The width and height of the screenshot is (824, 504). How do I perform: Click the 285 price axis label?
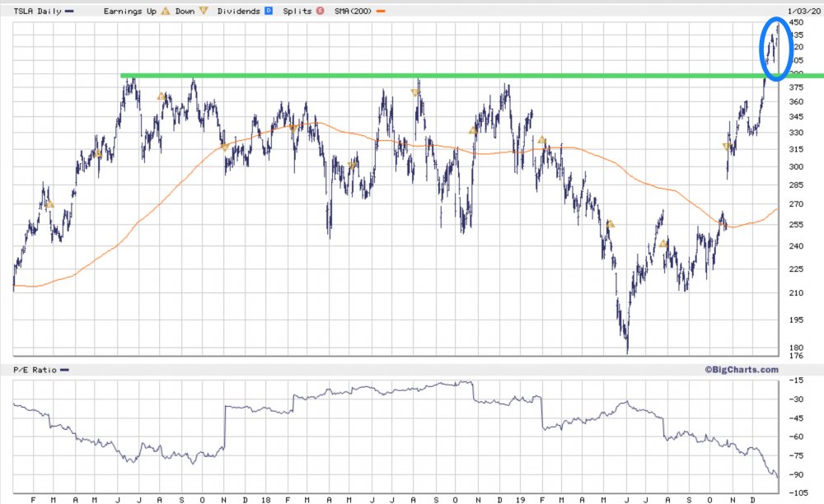click(796, 184)
